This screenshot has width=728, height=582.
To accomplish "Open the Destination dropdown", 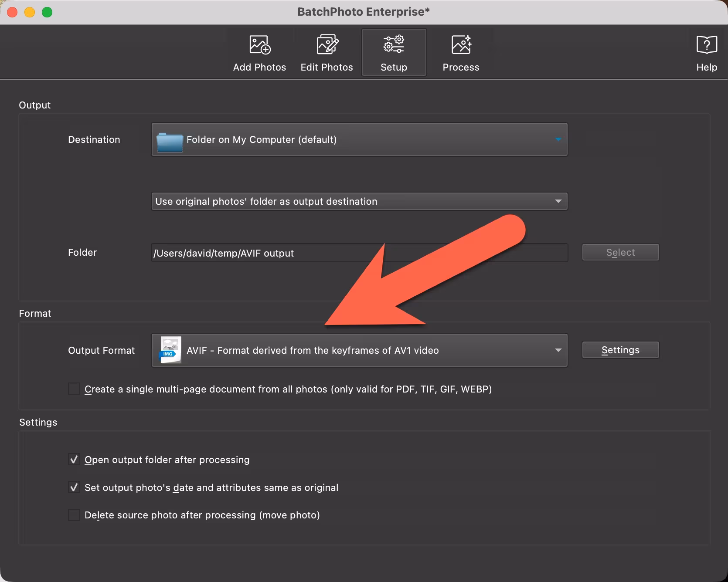I will point(359,139).
